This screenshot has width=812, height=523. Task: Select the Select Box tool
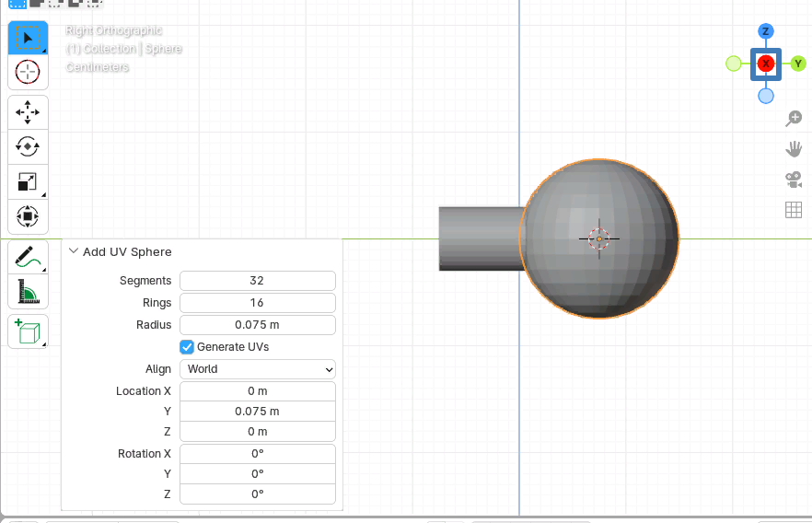click(28, 38)
